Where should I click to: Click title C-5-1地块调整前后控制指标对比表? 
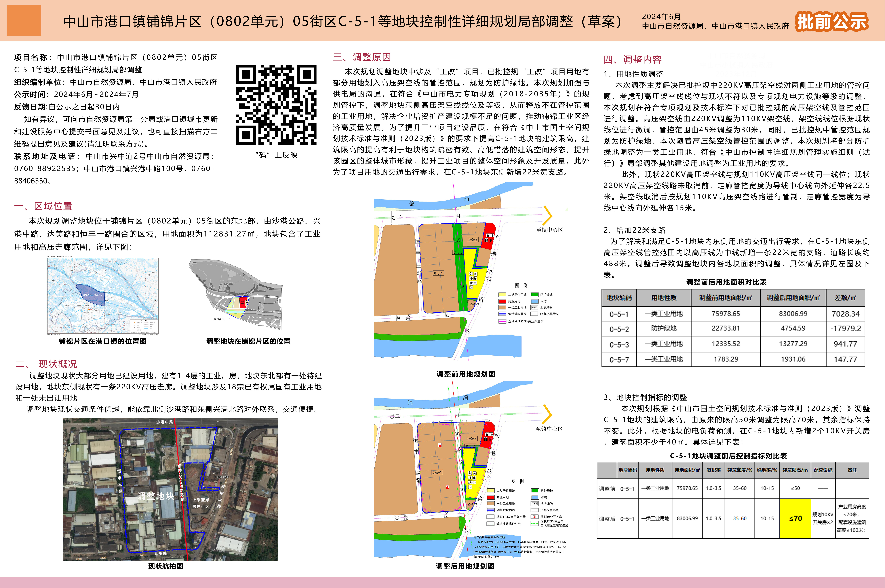(728, 456)
